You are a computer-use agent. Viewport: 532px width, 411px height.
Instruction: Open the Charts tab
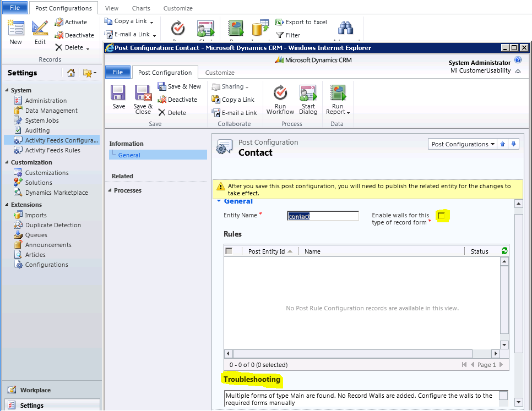141,8
